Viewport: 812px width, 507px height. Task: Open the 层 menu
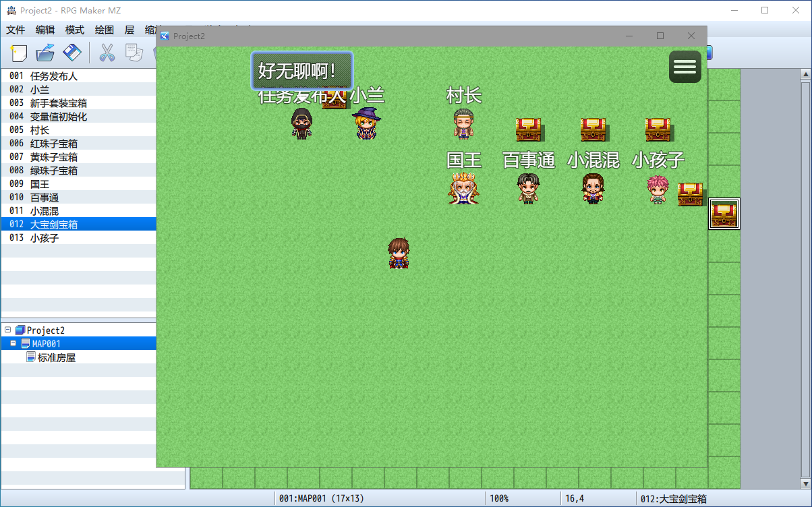(129, 30)
